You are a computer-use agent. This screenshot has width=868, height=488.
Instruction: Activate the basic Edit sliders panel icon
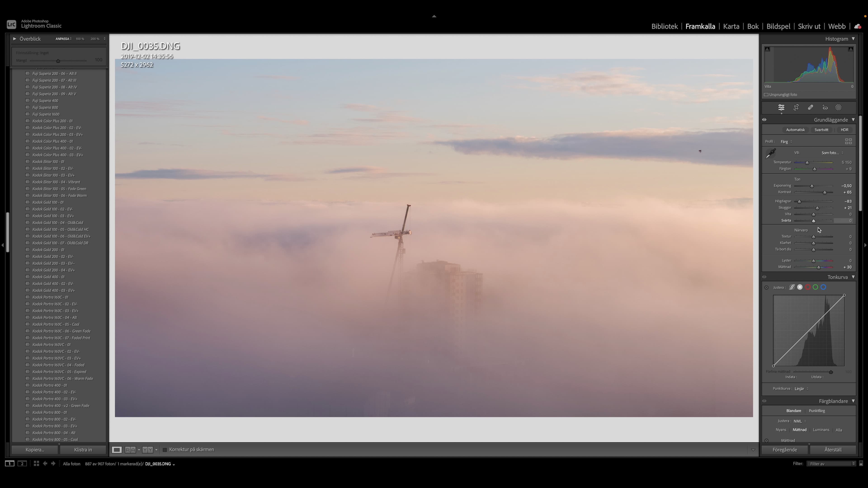pyautogui.click(x=781, y=108)
